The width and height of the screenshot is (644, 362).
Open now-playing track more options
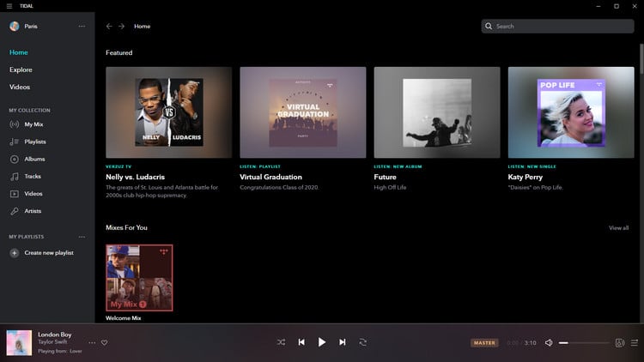[x=92, y=343]
